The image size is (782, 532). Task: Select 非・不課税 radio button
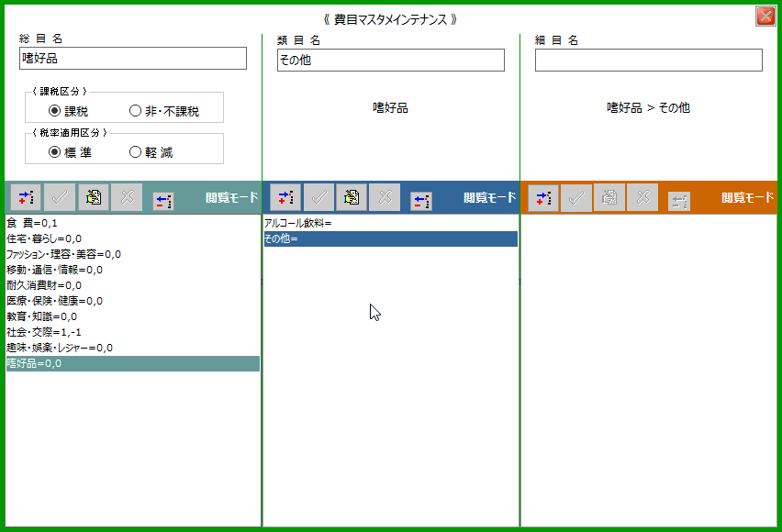pos(164,111)
